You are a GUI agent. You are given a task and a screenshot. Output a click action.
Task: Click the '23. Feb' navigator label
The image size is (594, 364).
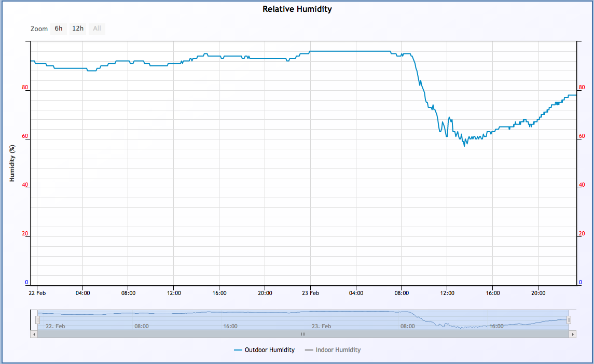[x=321, y=326]
